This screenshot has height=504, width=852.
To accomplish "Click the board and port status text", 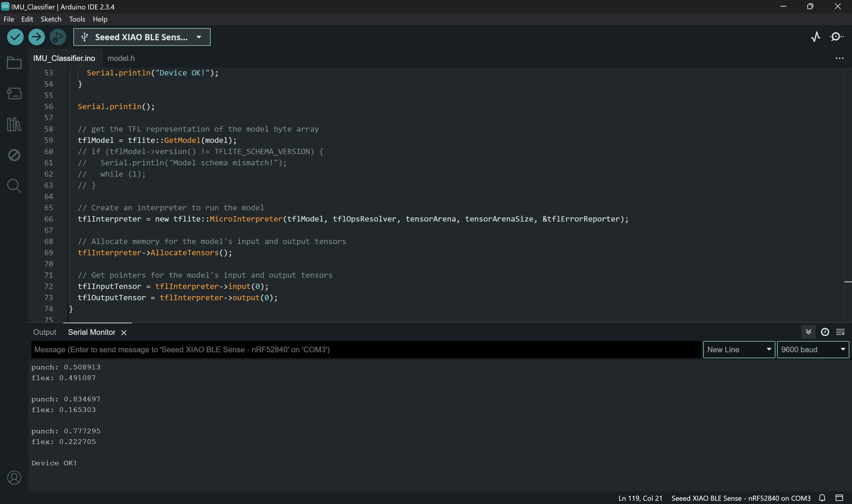I will [x=741, y=498].
